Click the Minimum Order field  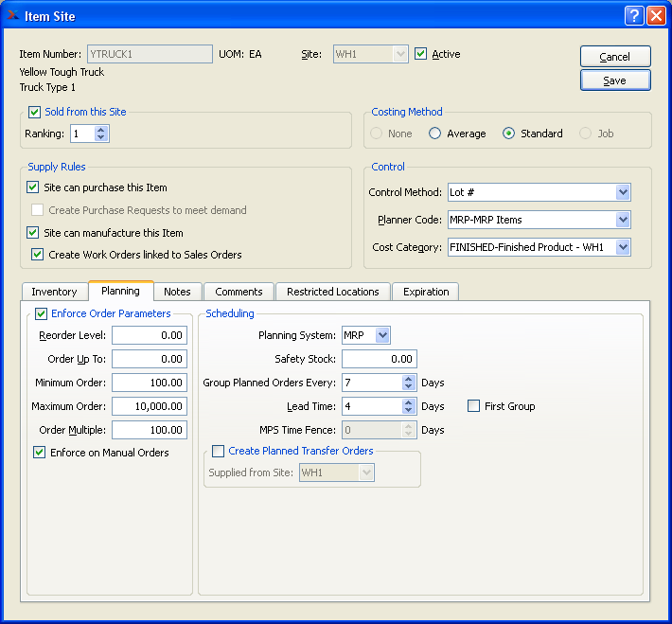(149, 383)
